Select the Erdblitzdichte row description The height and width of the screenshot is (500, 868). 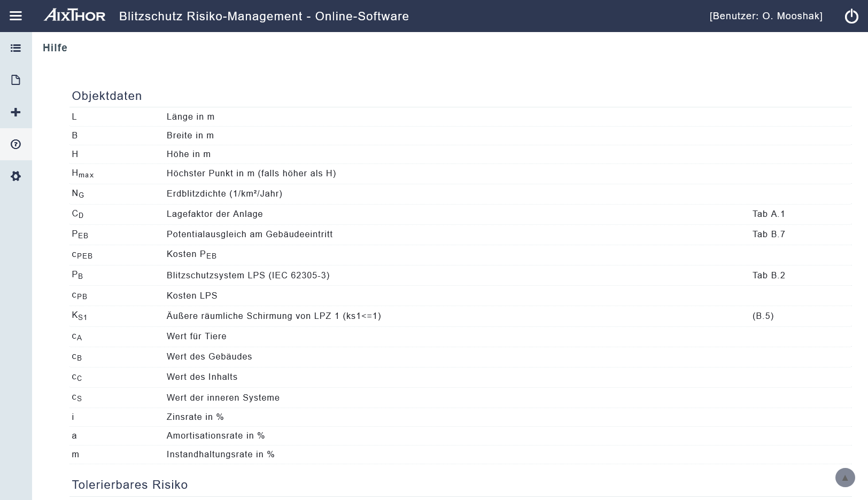coord(224,194)
